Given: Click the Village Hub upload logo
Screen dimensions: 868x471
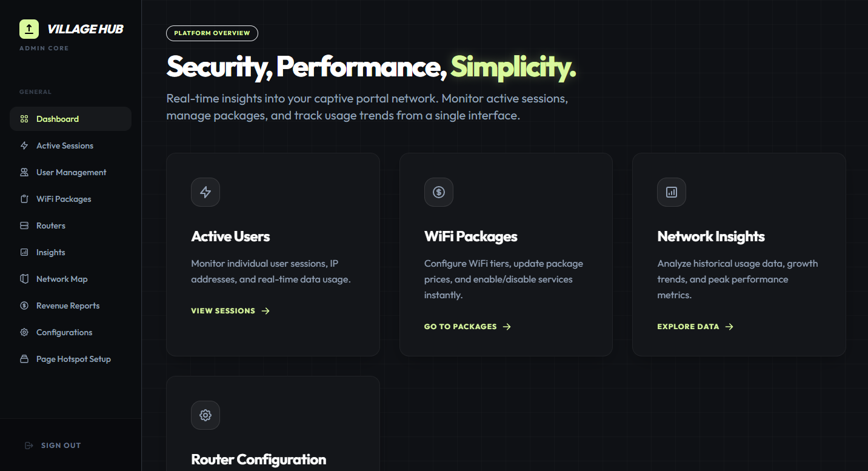Looking at the screenshot, I should click(x=28, y=28).
